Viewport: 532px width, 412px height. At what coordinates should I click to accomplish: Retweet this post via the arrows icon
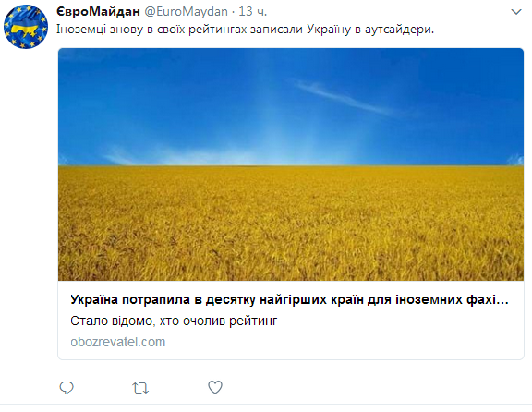tap(140, 388)
